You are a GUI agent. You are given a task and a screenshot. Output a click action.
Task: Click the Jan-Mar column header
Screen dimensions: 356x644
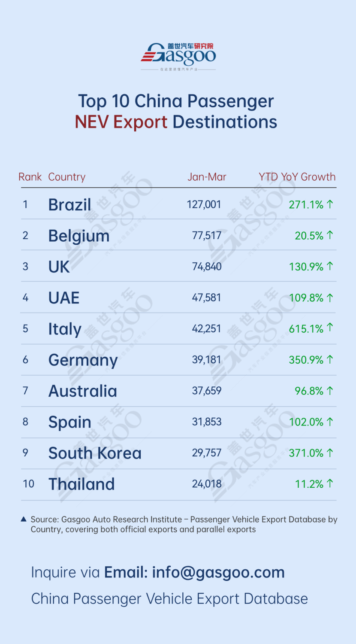click(x=207, y=177)
